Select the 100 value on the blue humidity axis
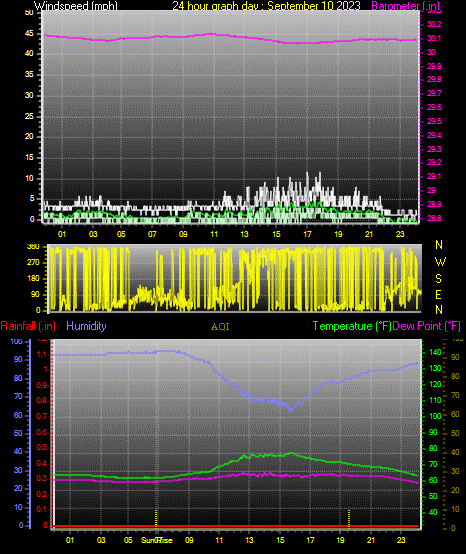 pos(16,341)
